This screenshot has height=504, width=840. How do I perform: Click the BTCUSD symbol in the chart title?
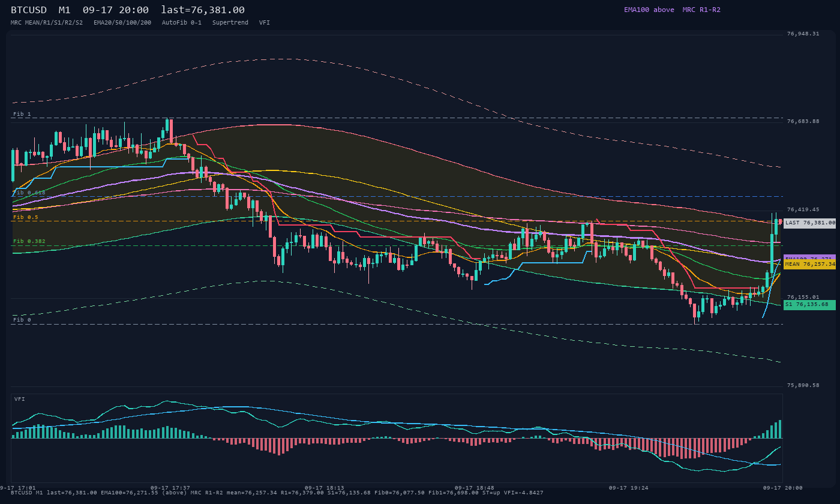coord(29,10)
